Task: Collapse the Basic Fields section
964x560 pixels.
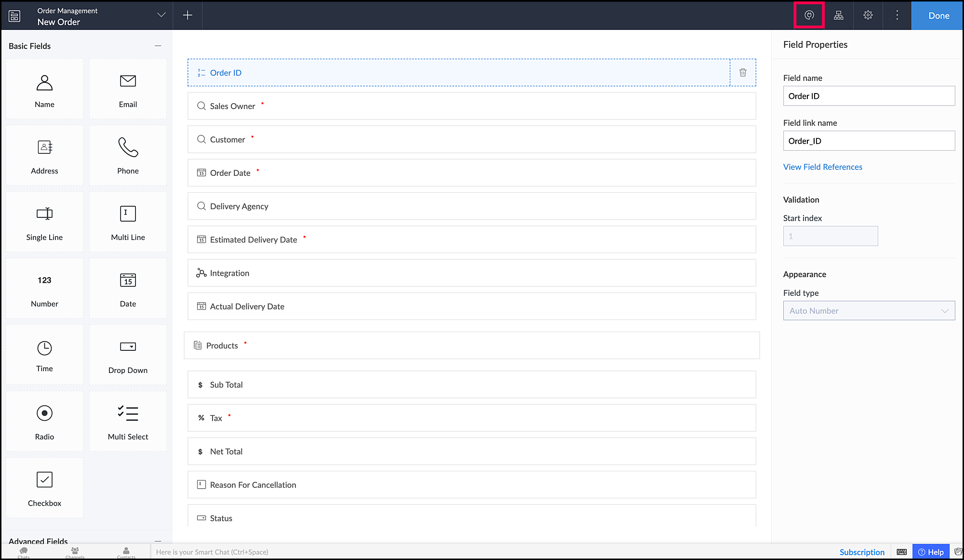Action: click(158, 46)
